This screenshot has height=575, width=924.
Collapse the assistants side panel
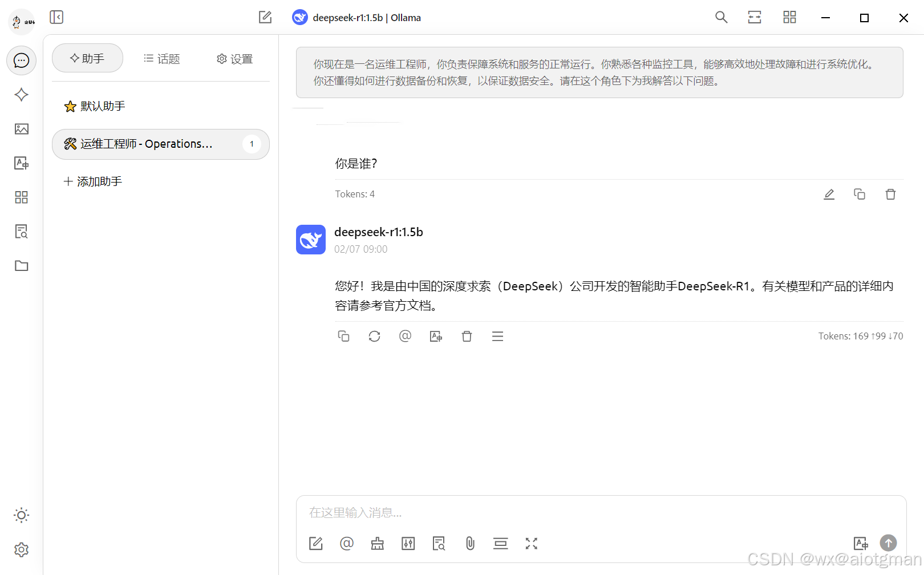point(56,17)
